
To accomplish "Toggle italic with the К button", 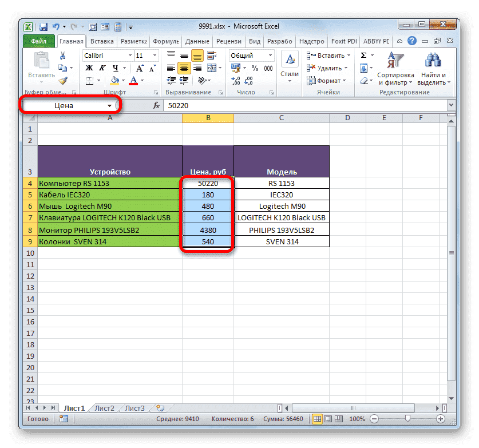I will 102,68.
